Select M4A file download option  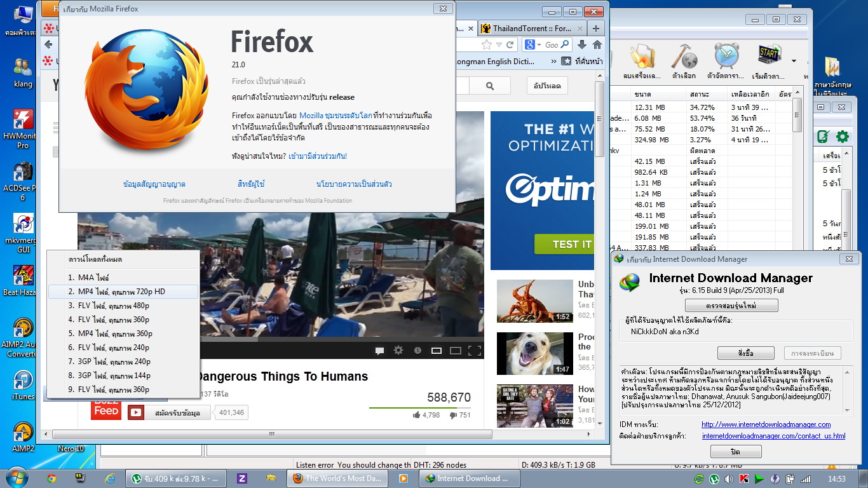pyautogui.click(x=123, y=278)
